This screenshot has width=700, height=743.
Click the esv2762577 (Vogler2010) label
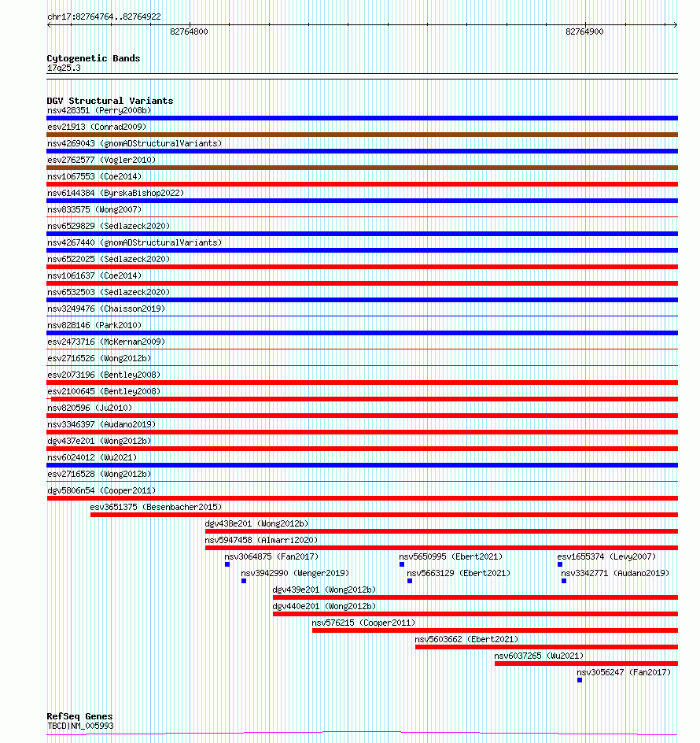coord(101,160)
